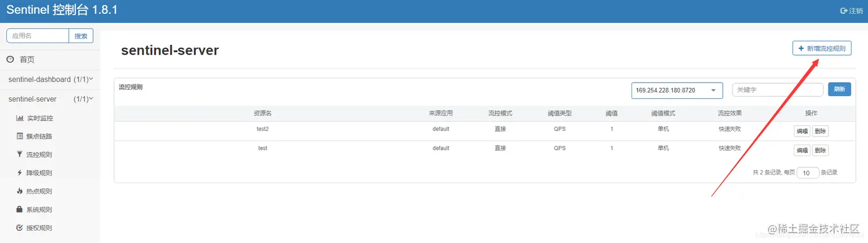Click the dashboard icon beside 首页
868x243 pixels.
[x=10, y=59]
